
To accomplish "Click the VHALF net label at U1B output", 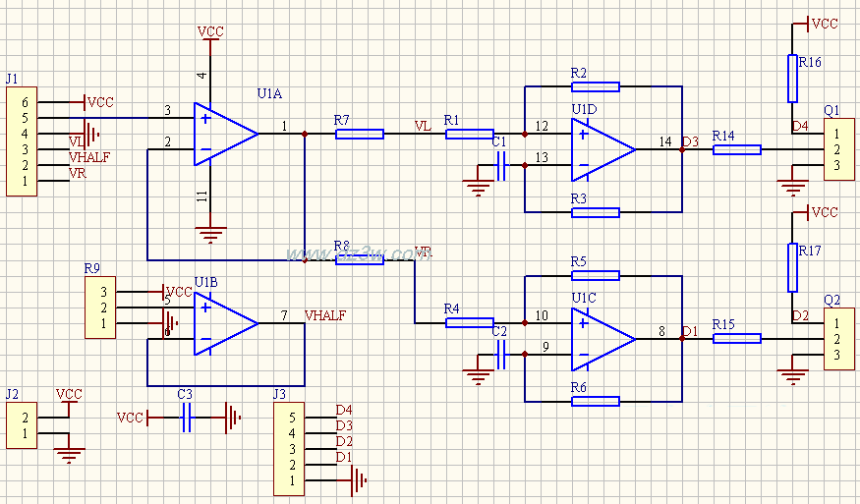I will click(325, 315).
